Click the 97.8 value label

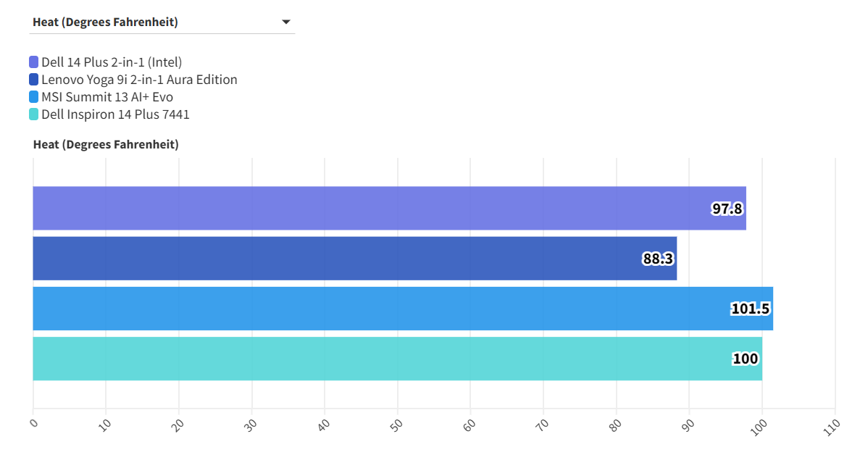(x=727, y=209)
